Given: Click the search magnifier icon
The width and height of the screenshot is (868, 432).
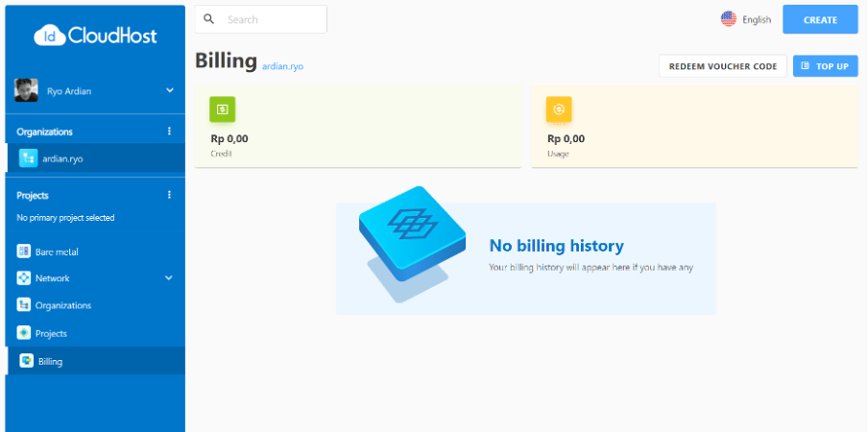Looking at the screenshot, I should pyautogui.click(x=208, y=19).
